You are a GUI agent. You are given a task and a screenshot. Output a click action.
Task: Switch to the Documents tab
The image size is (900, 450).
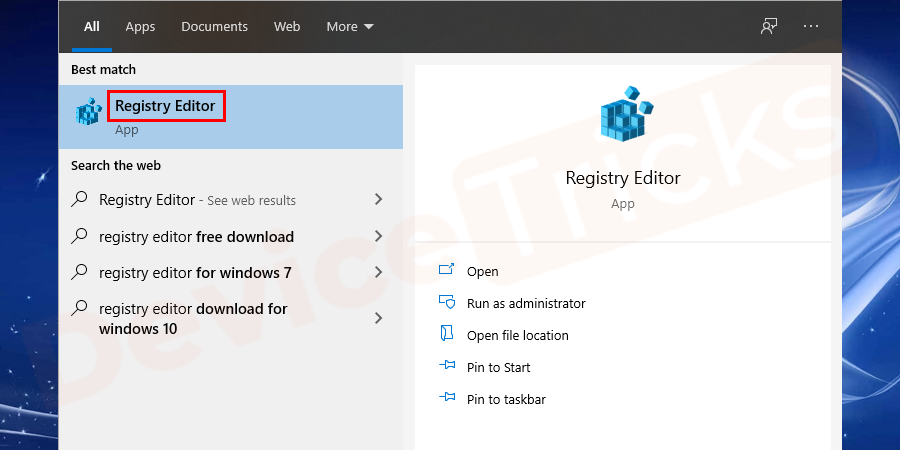(x=213, y=27)
